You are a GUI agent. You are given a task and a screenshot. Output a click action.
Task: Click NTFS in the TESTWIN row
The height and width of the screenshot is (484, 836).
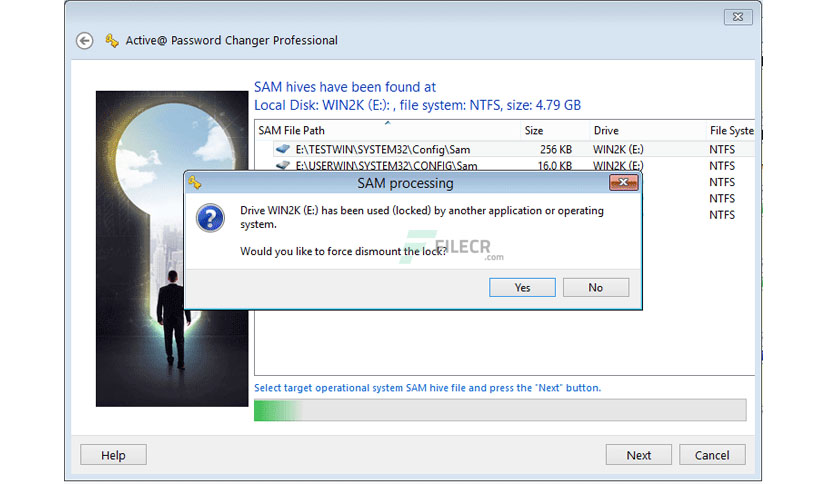[x=722, y=149]
